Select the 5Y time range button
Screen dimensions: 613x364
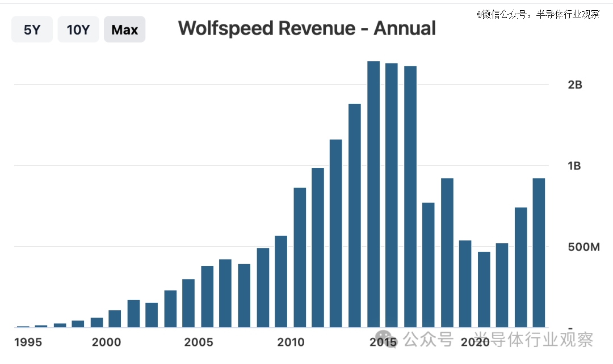click(32, 29)
